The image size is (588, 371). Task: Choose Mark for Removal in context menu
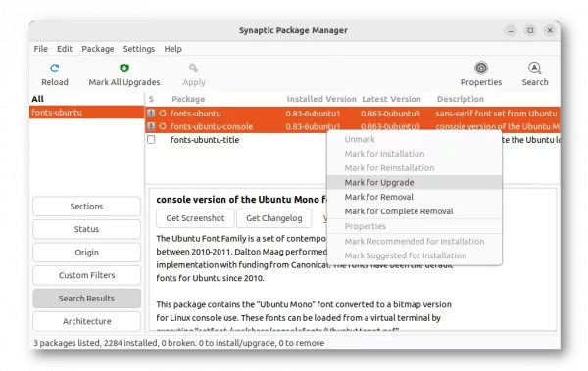coord(415,197)
